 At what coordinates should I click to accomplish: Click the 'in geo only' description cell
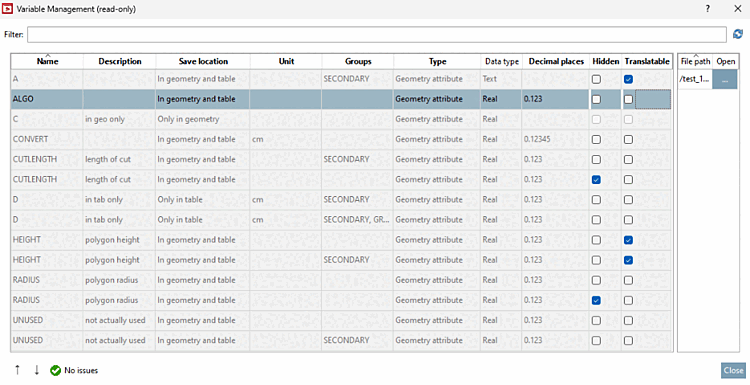(x=120, y=119)
